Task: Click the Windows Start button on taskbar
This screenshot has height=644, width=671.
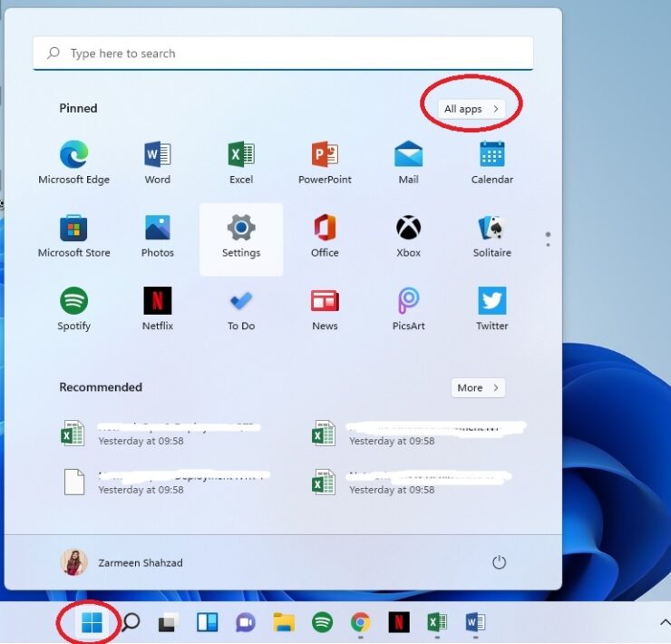Action: 92,622
